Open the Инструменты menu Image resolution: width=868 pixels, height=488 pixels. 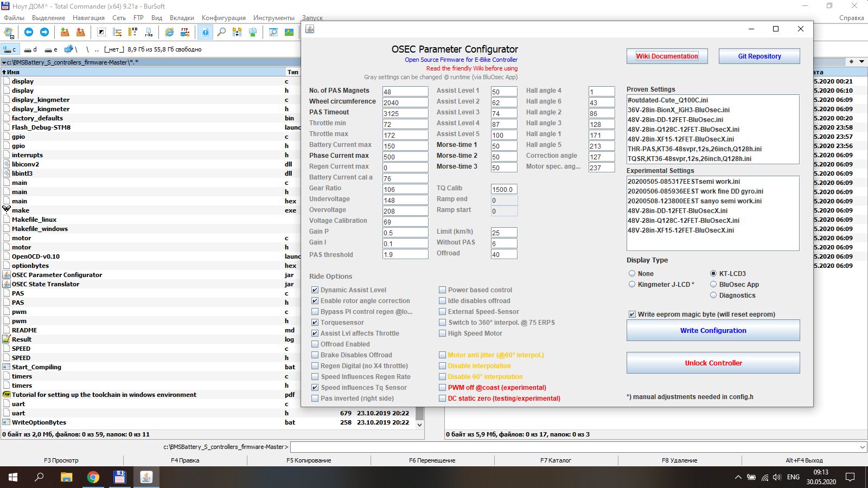(x=273, y=18)
